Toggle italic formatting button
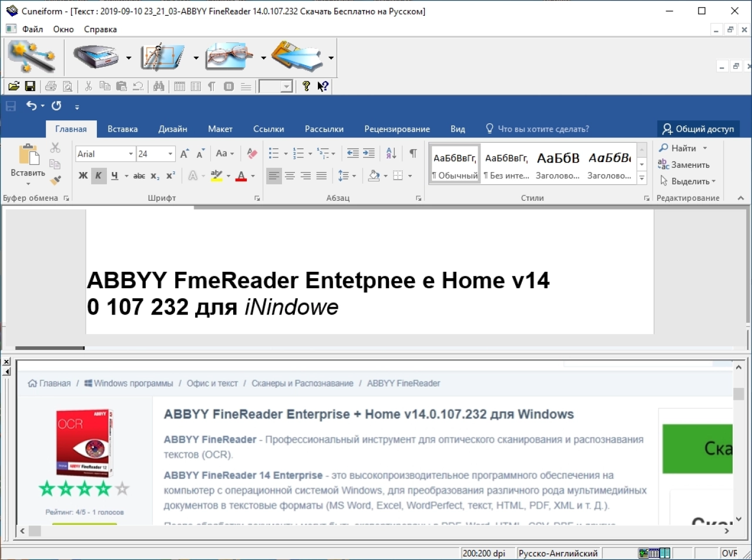The width and height of the screenshot is (752, 560). [99, 176]
